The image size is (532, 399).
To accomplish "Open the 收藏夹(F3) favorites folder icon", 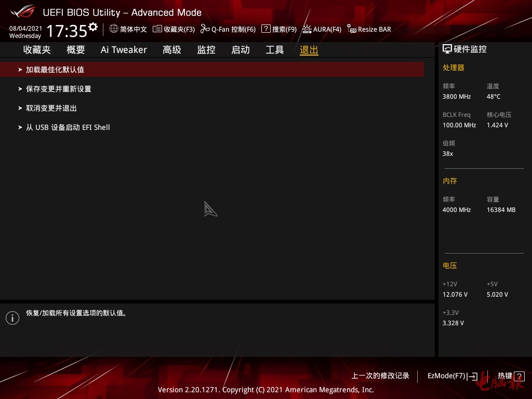I will (157, 29).
